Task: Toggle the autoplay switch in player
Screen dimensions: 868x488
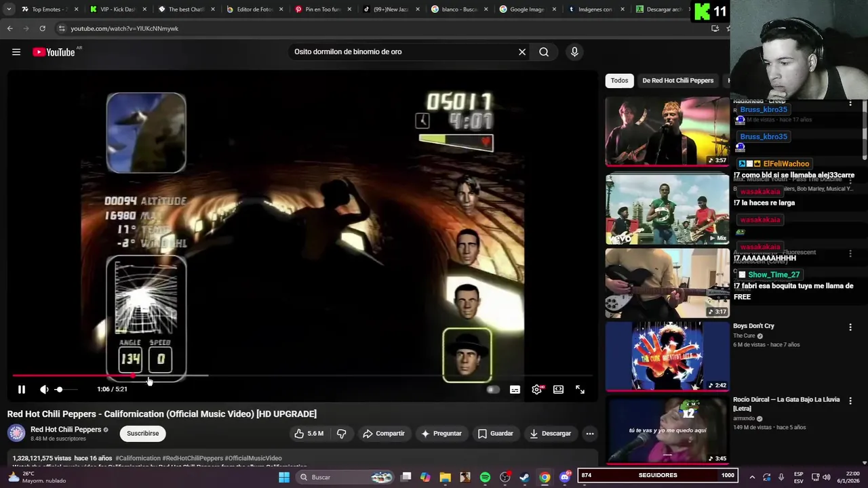Action: point(493,390)
